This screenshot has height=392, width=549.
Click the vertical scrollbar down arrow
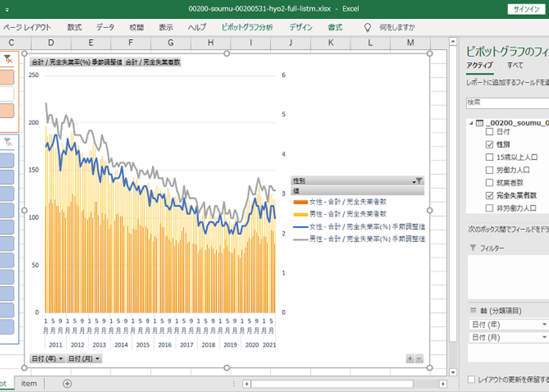(x=453, y=372)
